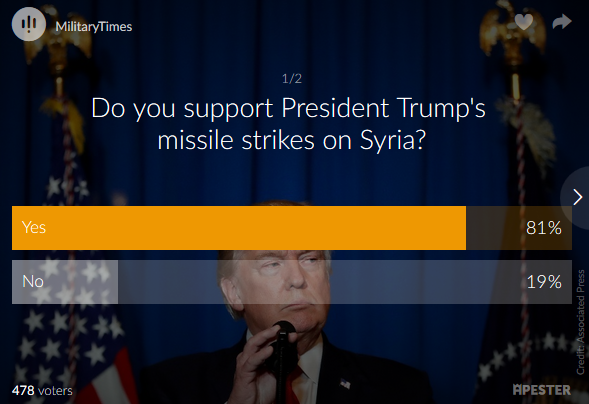Click the poll question headline text

(289, 124)
